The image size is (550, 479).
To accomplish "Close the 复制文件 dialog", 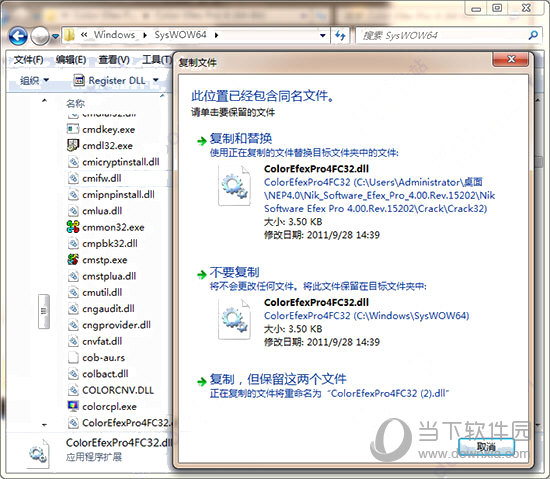I will tap(511, 59).
